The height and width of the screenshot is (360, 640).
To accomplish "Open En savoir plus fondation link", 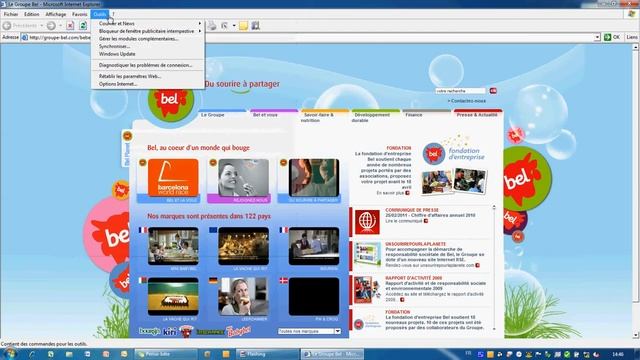I will point(393,193).
